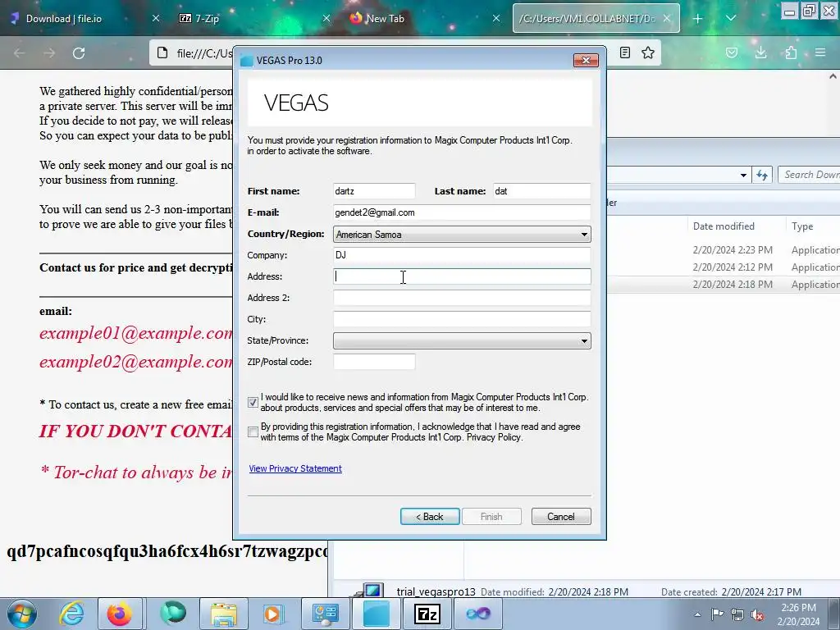Image resolution: width=840 pixels, height=630 pixels.
Task: Expand State/Province dropdown
Action: pyautogui.click(x=462, y=340)
